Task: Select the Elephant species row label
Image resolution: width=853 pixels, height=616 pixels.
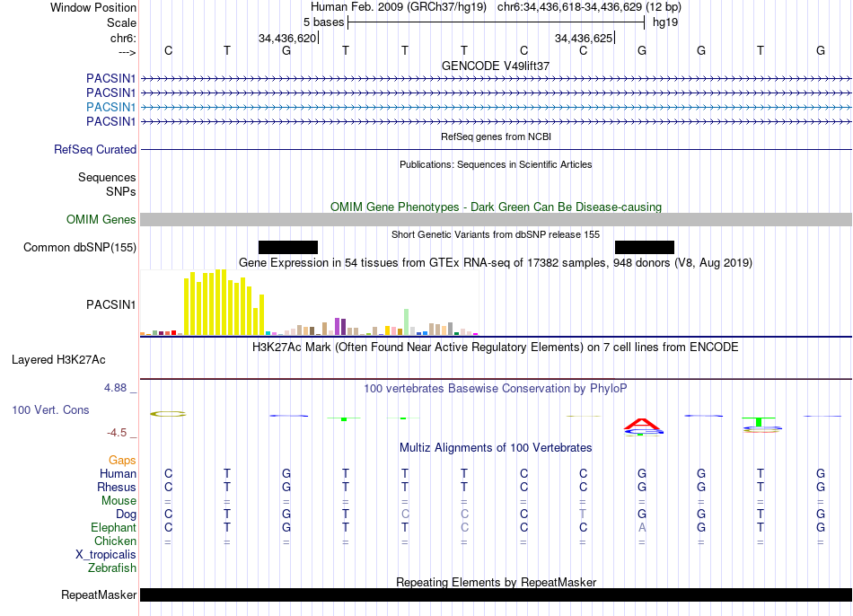Action: point(113,527)
